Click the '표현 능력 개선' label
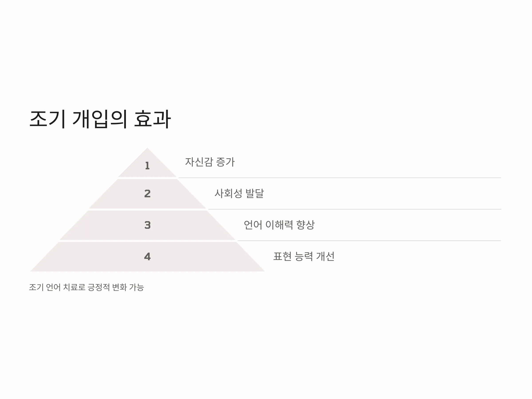 (304, 256)
